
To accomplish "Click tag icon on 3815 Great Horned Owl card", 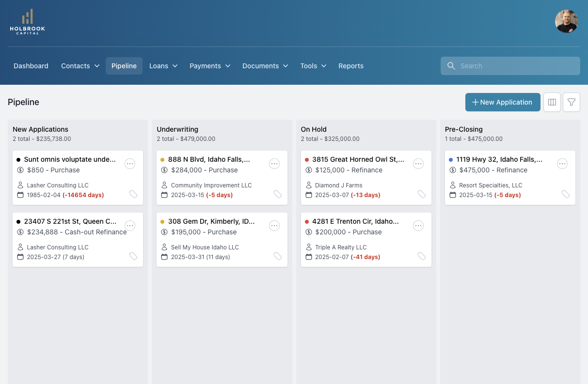I will click(x=422, y=194).
